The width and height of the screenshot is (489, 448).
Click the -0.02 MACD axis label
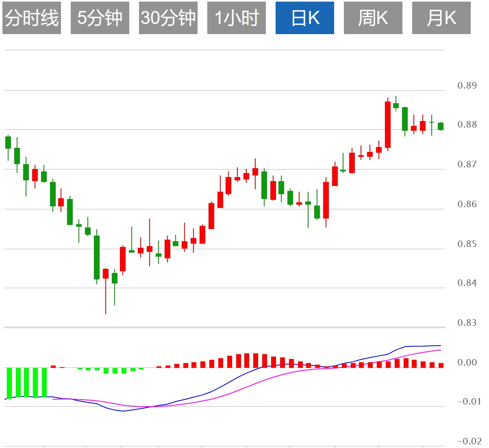[x=469, y=441]
